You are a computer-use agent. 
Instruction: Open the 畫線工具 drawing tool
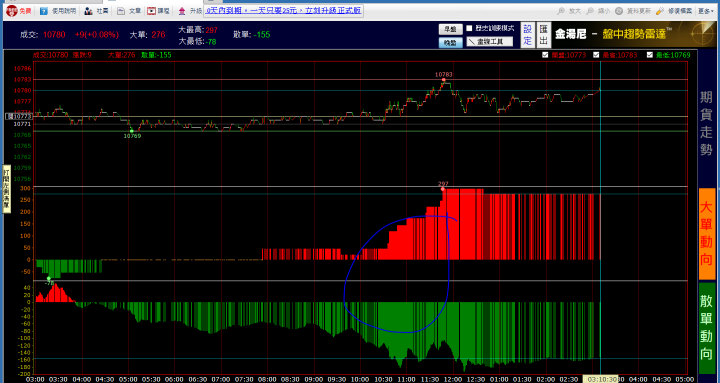coord(490,42)
